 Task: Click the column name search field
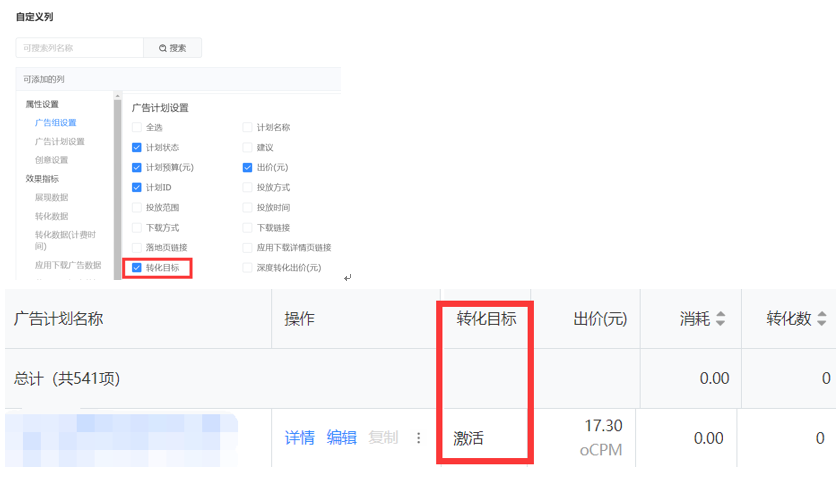click(x=80, y=48)
